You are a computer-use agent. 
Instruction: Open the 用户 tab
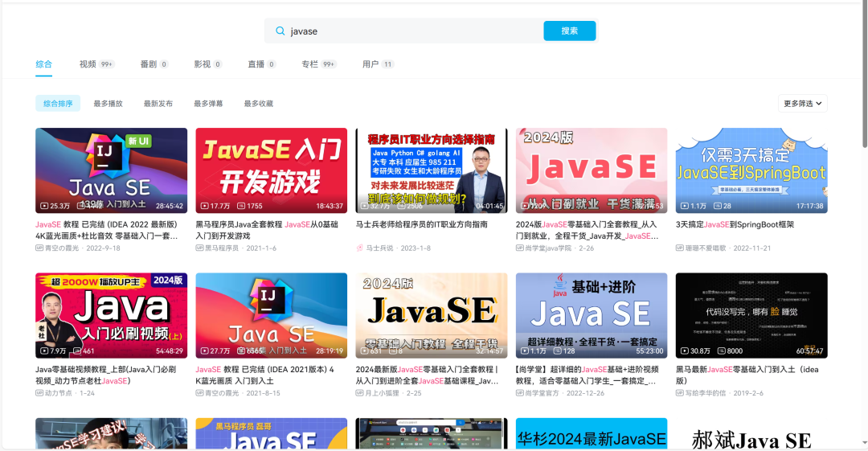click(378, 64)
